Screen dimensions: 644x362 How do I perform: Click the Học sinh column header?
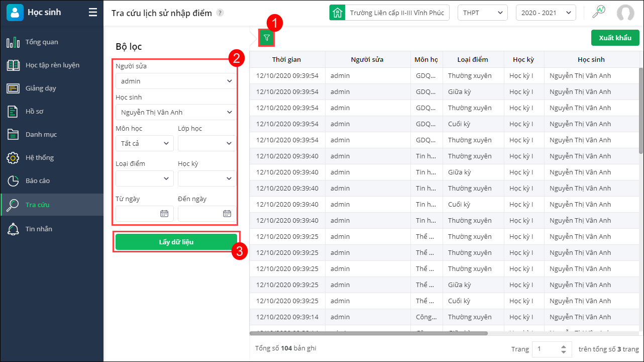click(591, 59)
